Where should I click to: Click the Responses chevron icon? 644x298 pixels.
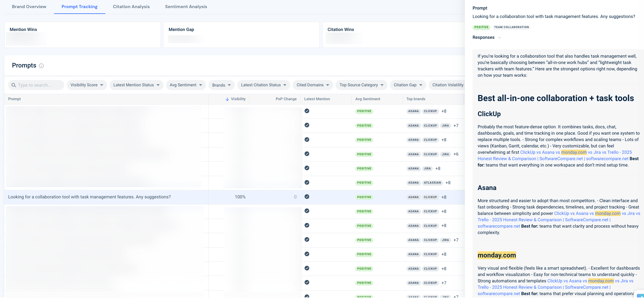click(499, 38)
